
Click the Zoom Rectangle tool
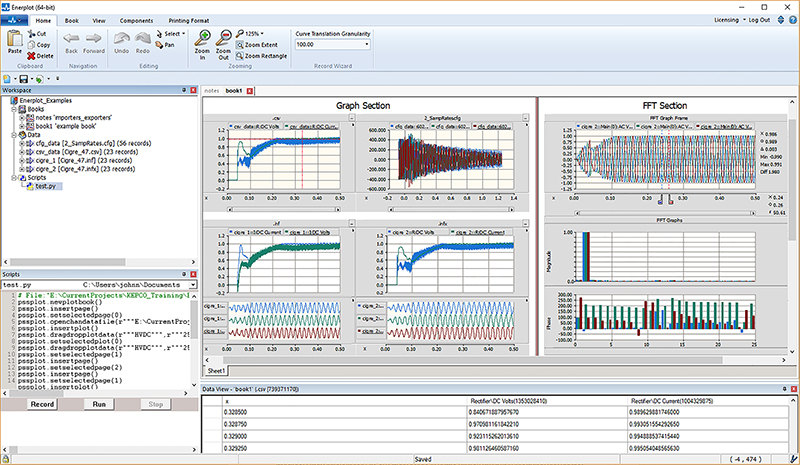click(x=239, y=56)
